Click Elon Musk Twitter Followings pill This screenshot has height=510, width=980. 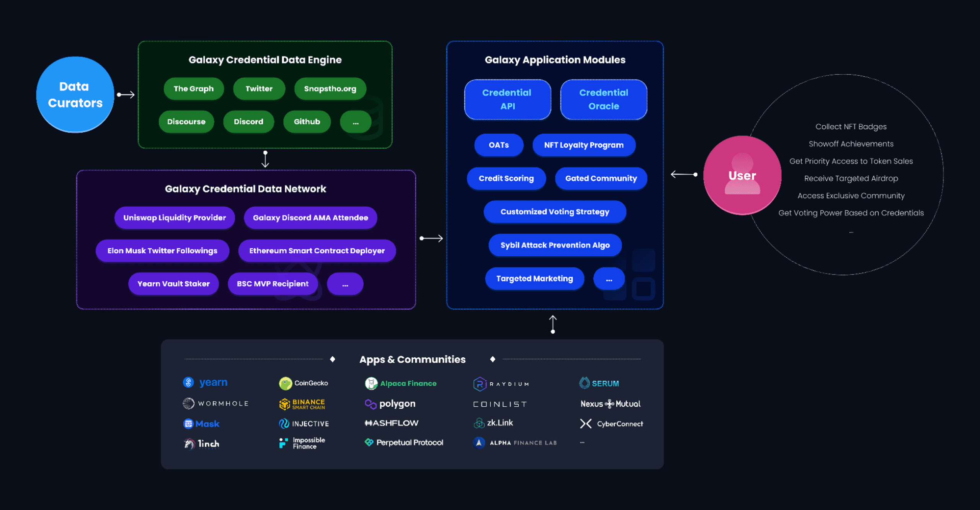[162, 251]
